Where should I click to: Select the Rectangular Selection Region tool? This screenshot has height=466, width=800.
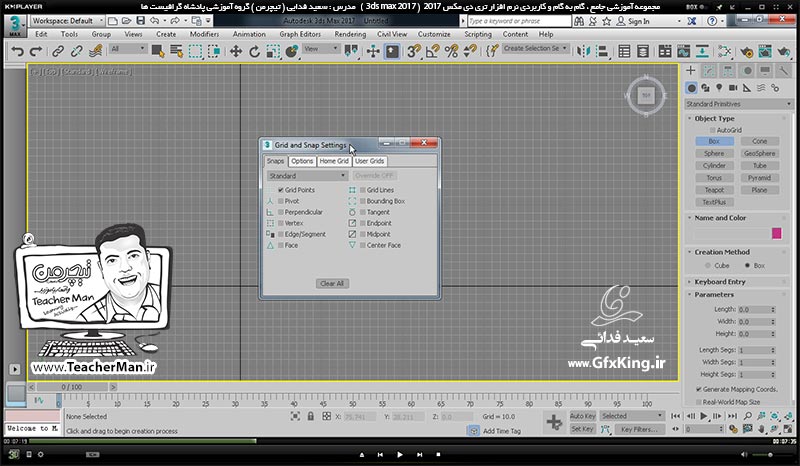click(x=195, y=51)
